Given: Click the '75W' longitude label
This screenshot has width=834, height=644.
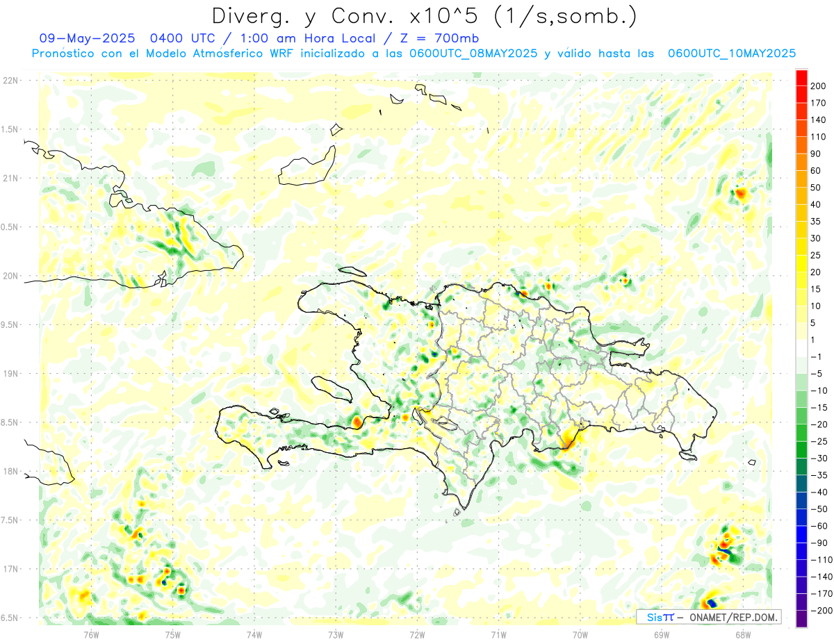Looking at the screenshot, I should coord(172,634).
